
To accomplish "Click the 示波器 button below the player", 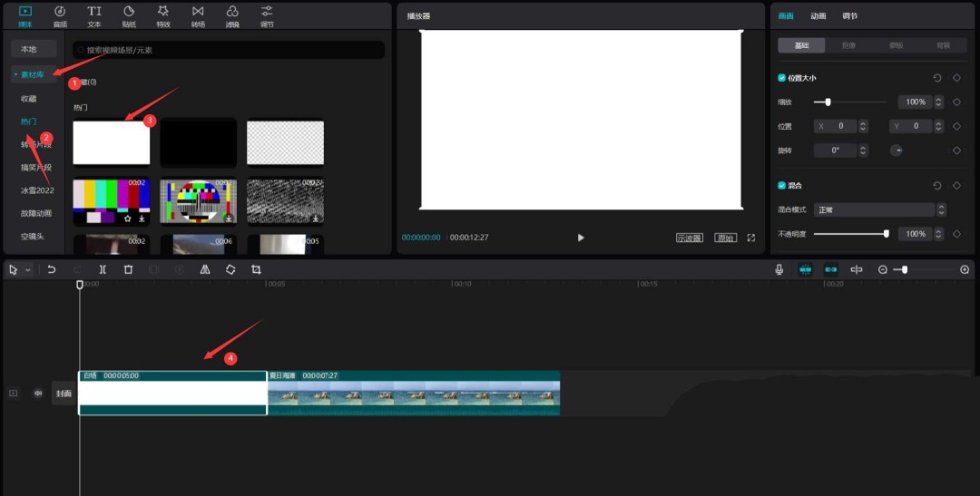I will click(x=690, y=238).
